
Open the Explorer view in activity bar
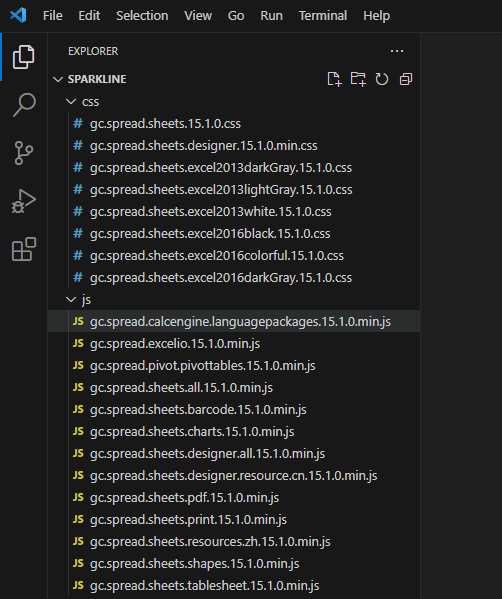click(24, 57)
